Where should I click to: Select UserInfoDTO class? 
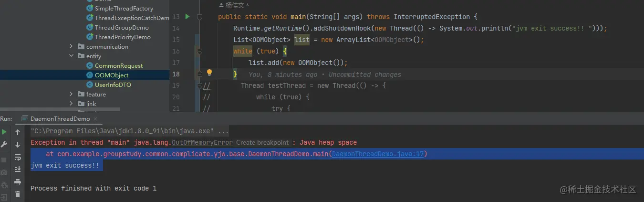coord(113,85)
